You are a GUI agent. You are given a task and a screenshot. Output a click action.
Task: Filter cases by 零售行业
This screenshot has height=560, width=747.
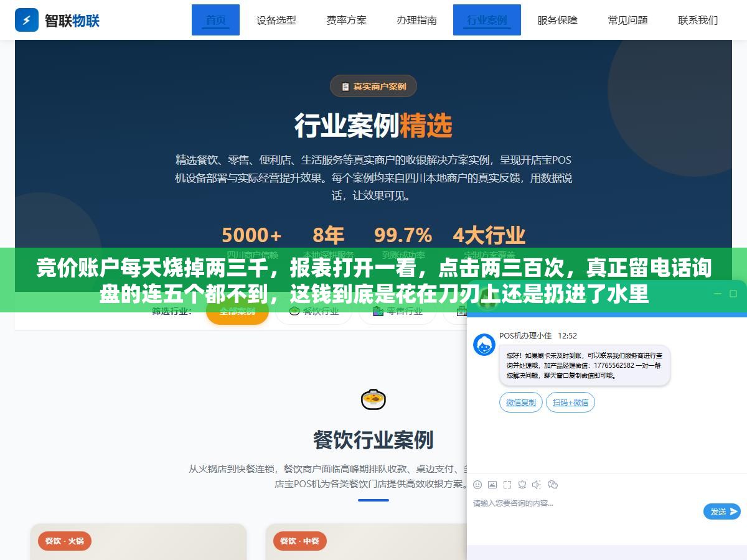[398, 311]
